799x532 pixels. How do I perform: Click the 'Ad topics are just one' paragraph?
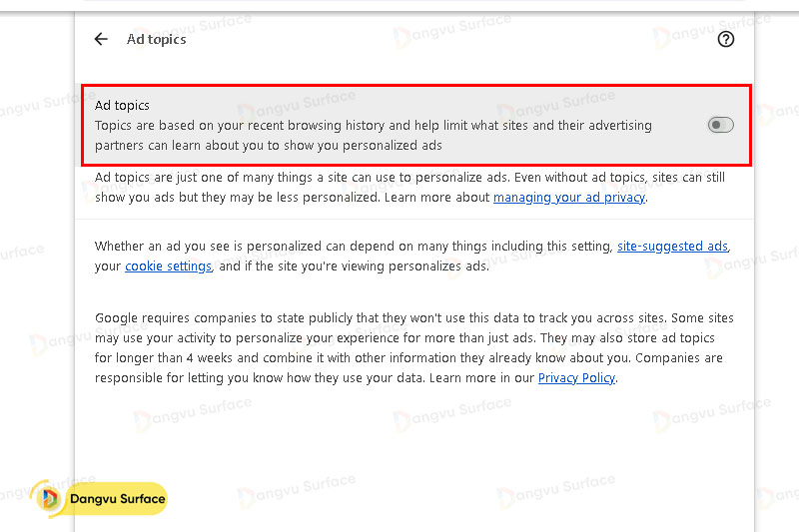click(x=300, y=178)
